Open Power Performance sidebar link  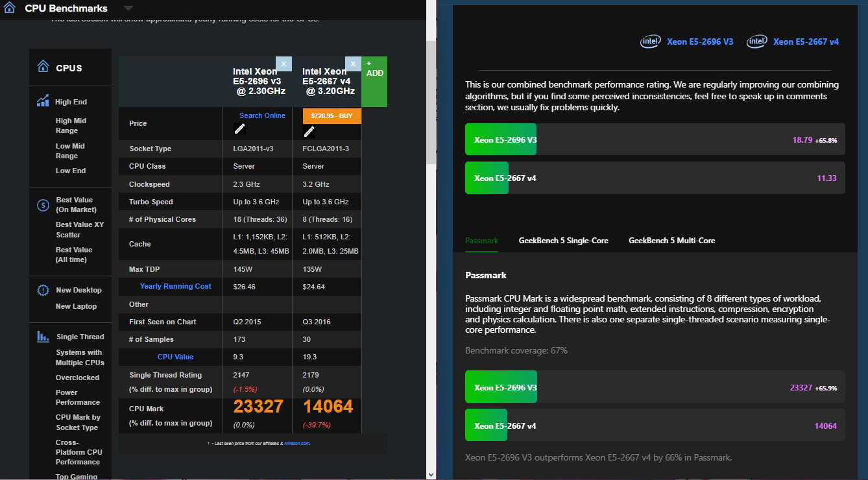point(78,398)
